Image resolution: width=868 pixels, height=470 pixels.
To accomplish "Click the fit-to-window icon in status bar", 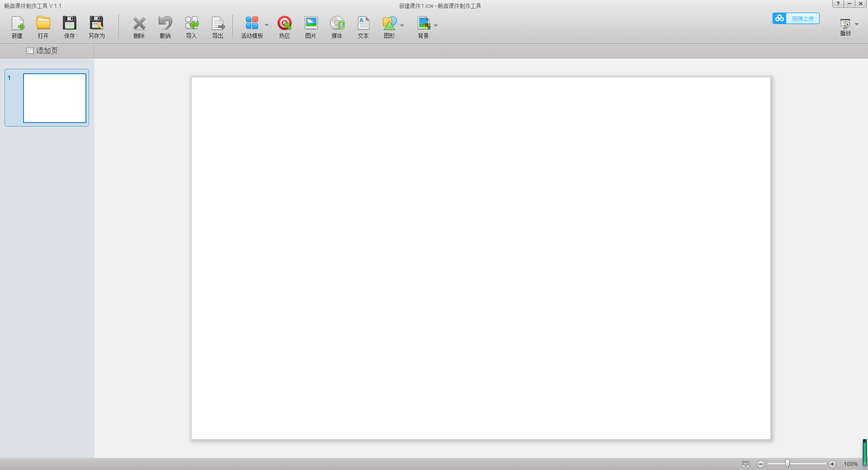I will click(x=746, y=464).
